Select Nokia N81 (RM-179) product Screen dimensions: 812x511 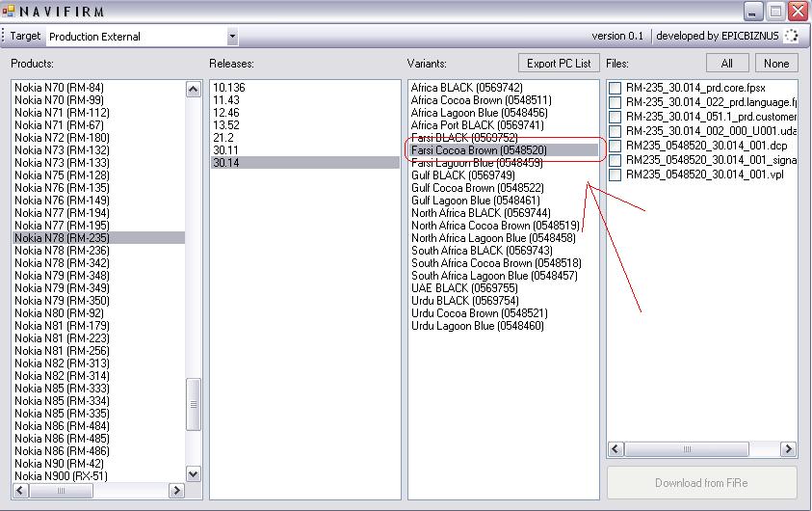(x=98, y=326)
